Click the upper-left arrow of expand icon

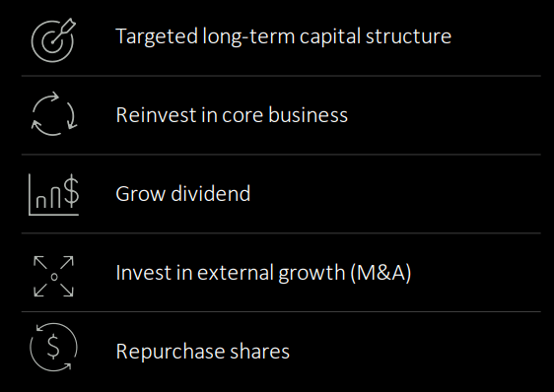point(40,263)
